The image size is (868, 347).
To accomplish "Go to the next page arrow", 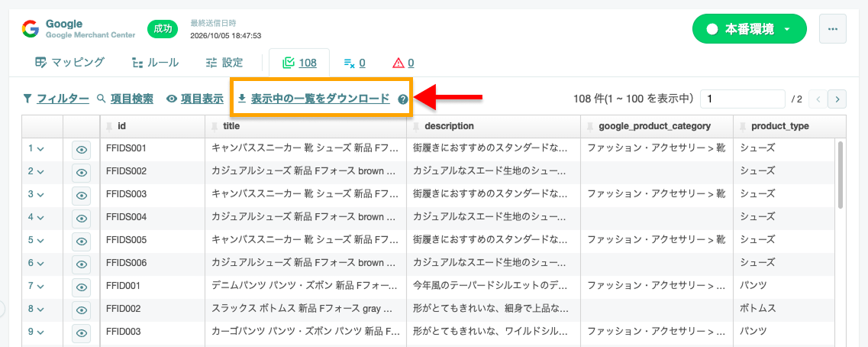I will click(837, 99).
